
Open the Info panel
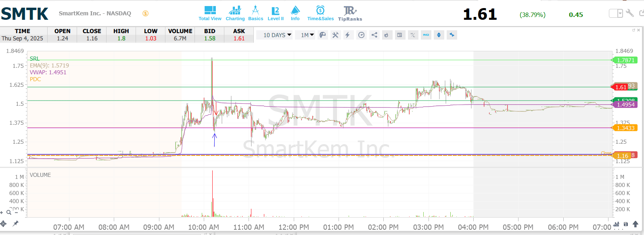295,13
